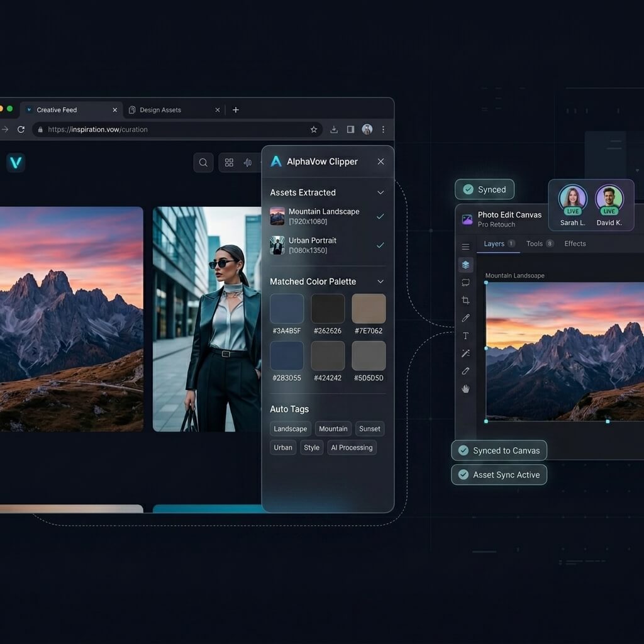
Task: Pick the #424242 color swatch
Action: (328, 356)
